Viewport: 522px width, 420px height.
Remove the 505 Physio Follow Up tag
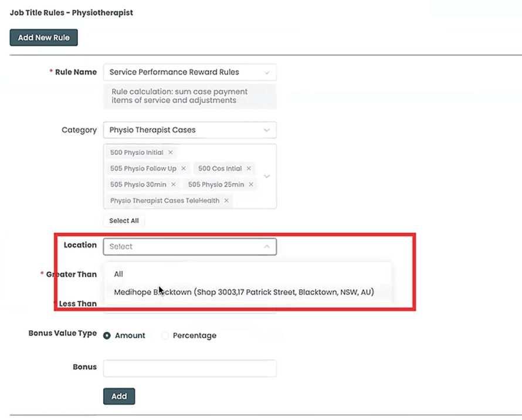tap(183, 168)
